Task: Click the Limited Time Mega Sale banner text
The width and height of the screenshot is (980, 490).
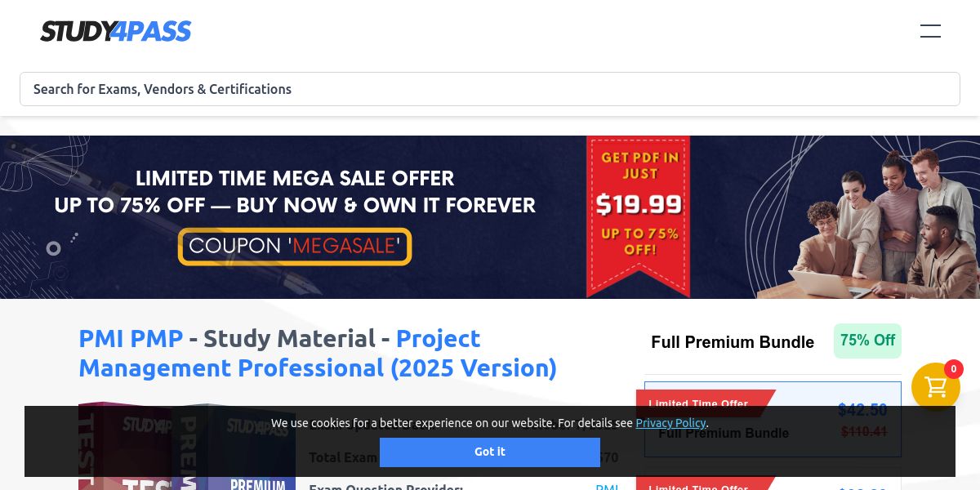Action: coord(295,191)
